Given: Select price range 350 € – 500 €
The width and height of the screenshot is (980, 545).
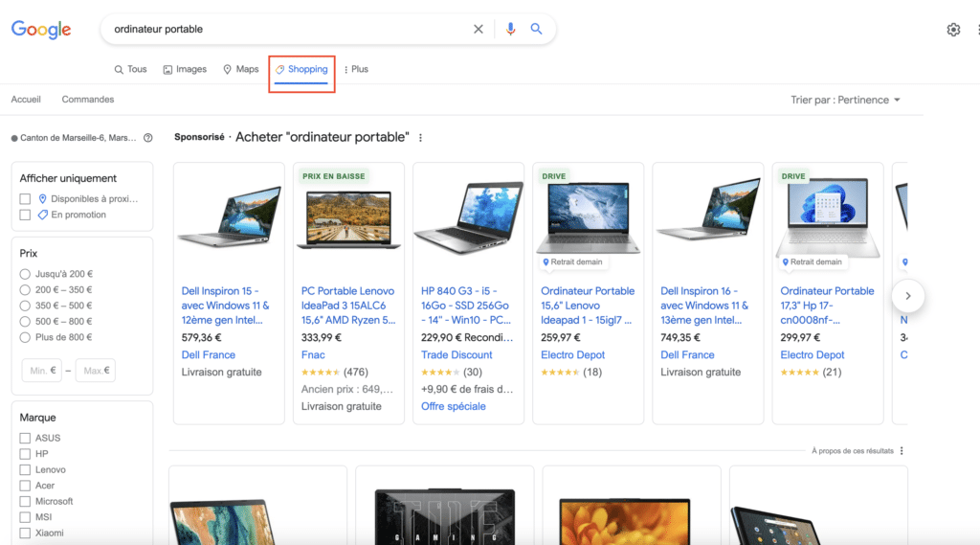Looking at the screenshot, I should coord(25,306).
